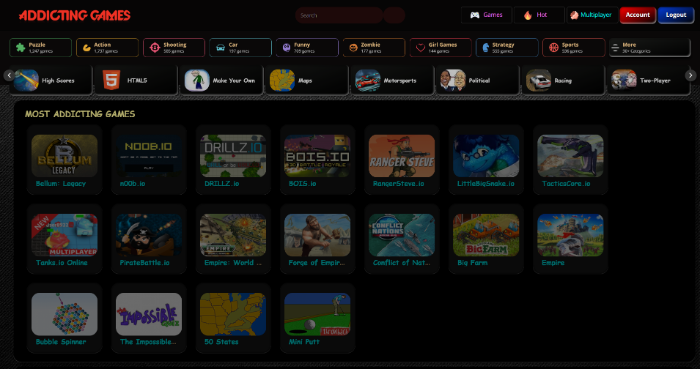Open the 'Big Farm' title link
Screen dimensions: 700x369
[472, 263]
